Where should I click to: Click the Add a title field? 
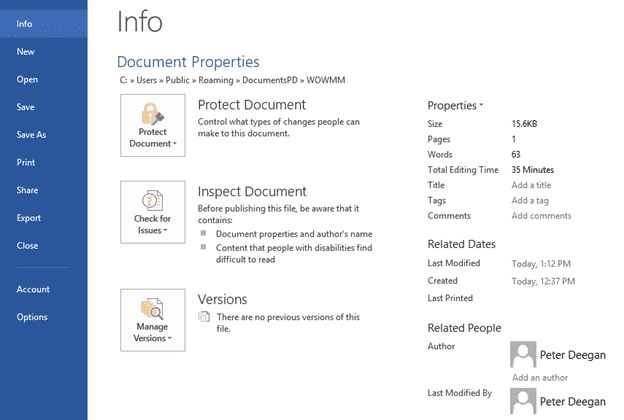point(531,185)
